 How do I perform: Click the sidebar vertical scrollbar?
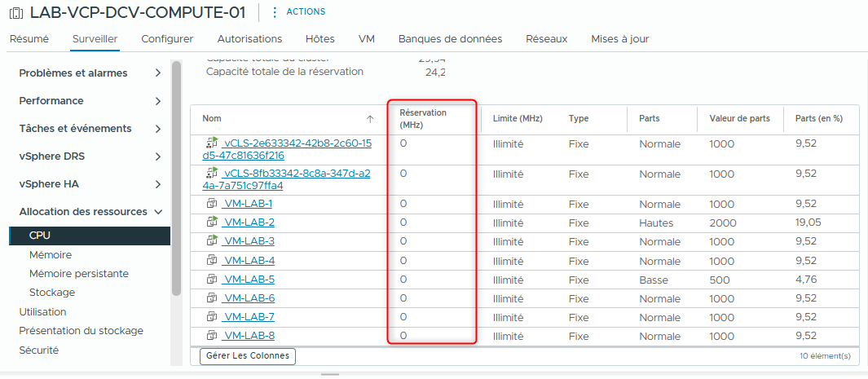pyautogui.click(x=177, y=178)
